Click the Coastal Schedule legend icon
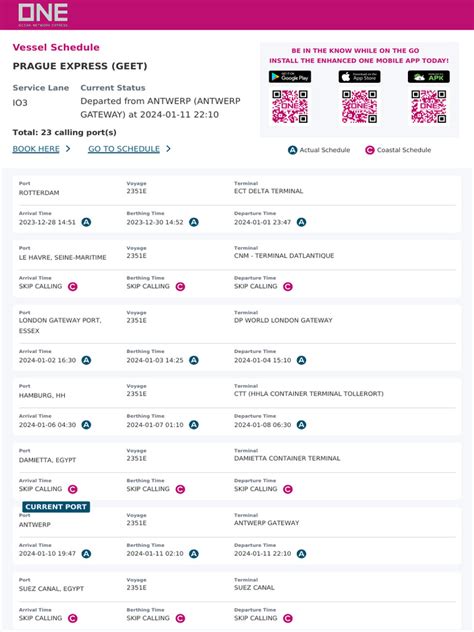The height and width of the screenshot is (632, 474). [x=370, y=150]
